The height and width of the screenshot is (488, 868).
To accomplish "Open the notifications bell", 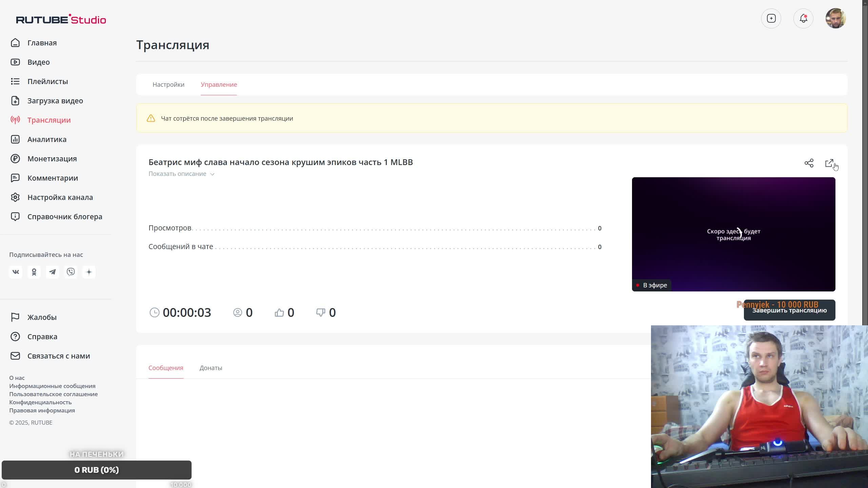I will coord(803,18).
